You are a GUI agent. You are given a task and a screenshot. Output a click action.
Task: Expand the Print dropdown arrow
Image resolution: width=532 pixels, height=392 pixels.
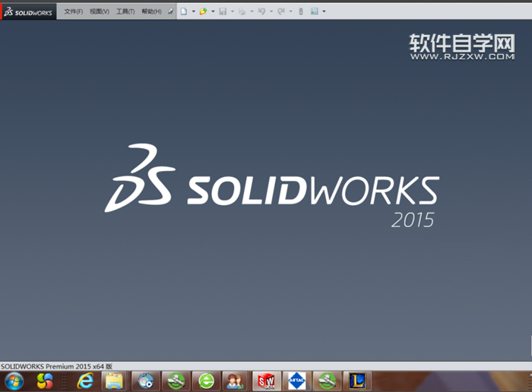point(252,11)
